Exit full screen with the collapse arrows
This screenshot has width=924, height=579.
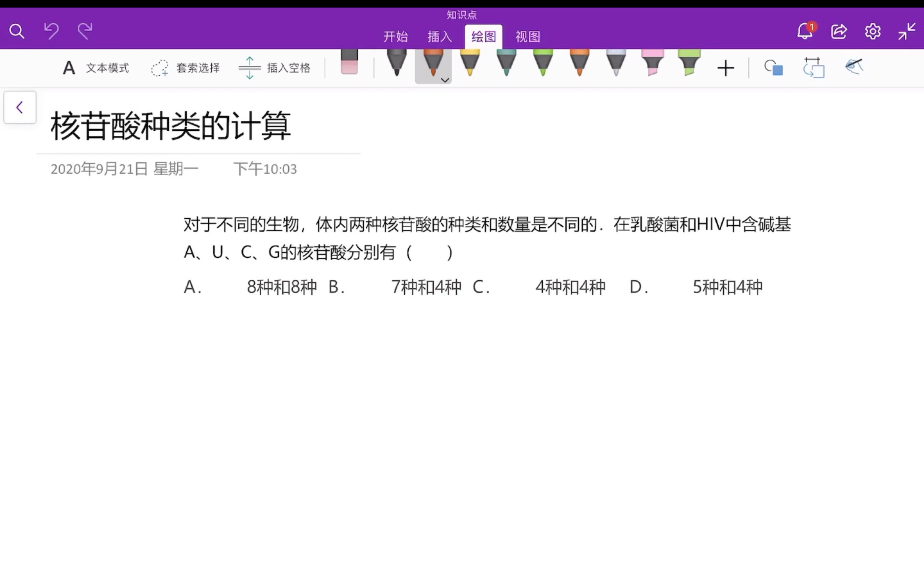[x=907, y=31]
